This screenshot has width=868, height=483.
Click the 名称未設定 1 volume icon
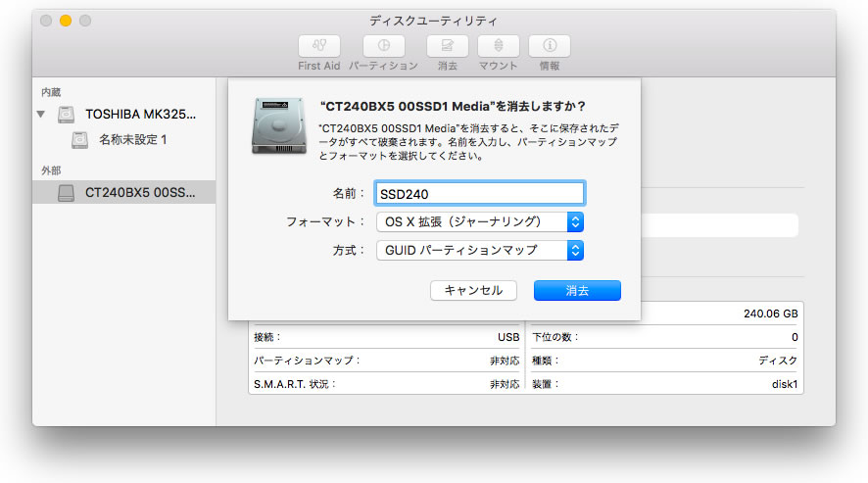(x=80, y=140)
